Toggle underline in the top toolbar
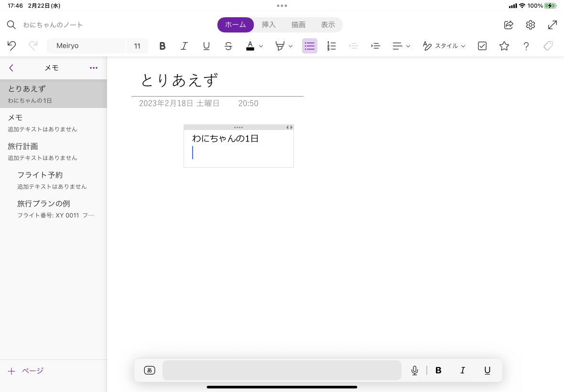 (206, 46)
